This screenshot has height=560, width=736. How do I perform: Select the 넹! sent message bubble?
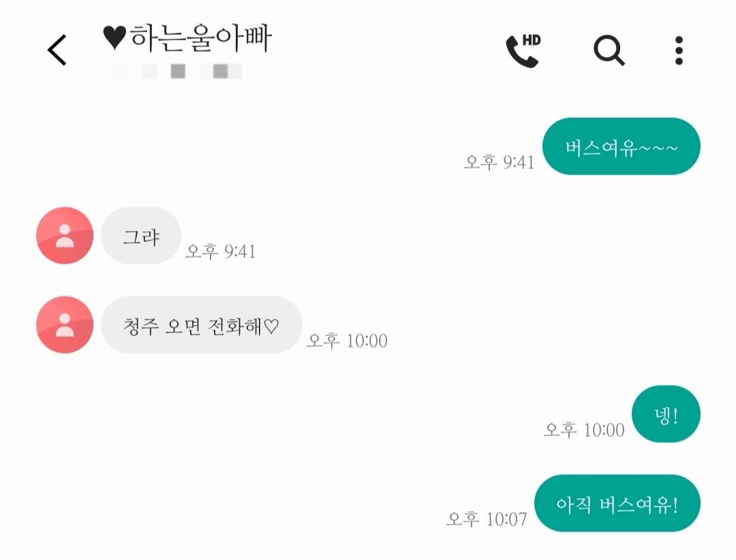(666, 414)
